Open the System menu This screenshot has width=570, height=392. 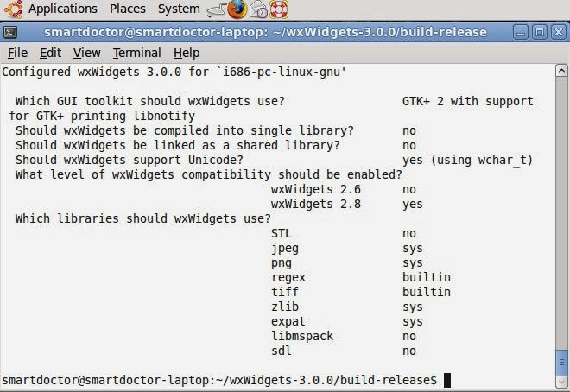179,9
